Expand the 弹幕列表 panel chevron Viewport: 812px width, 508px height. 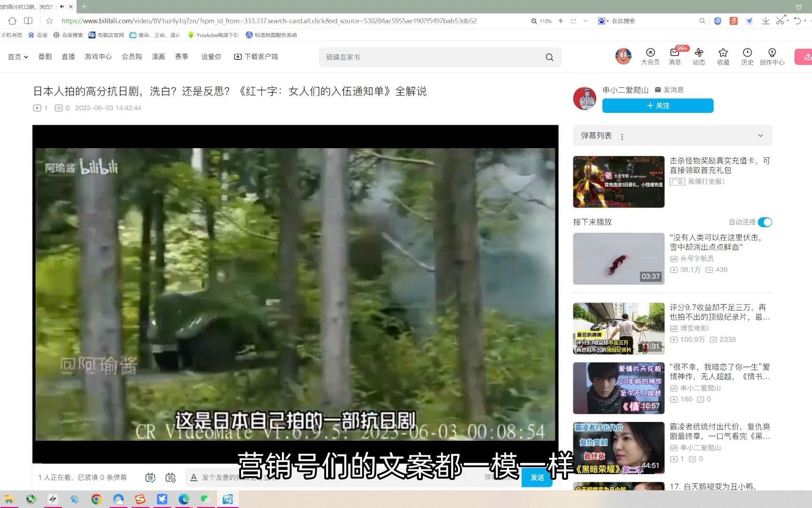point(760,135)
